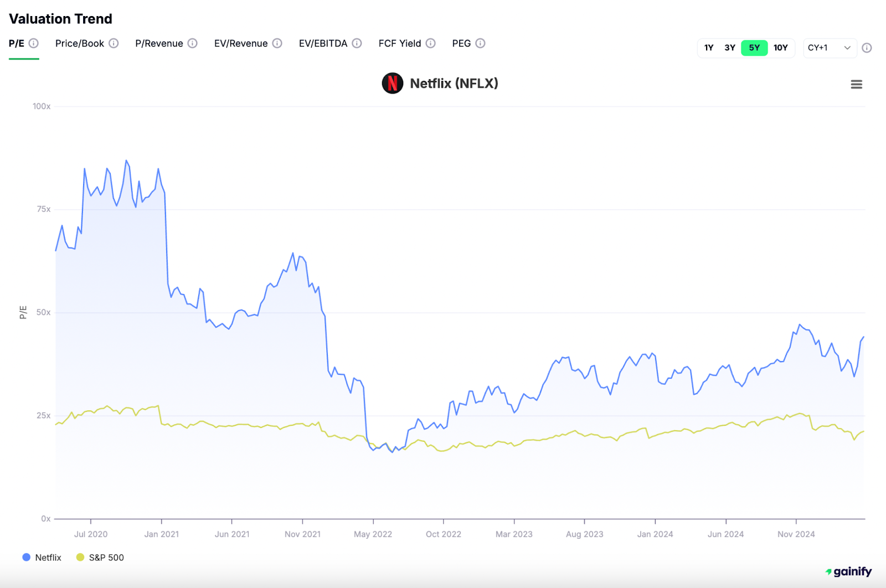Click info icon next to EV/EBITDA

pos(357,43)
